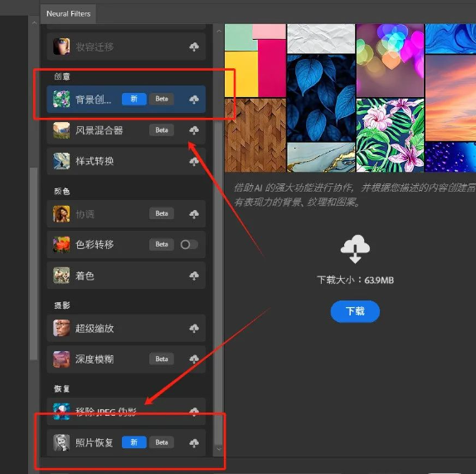Select the 超级缩放 filter label
This screenshot has height=474, width=476.
pos(95,328)
